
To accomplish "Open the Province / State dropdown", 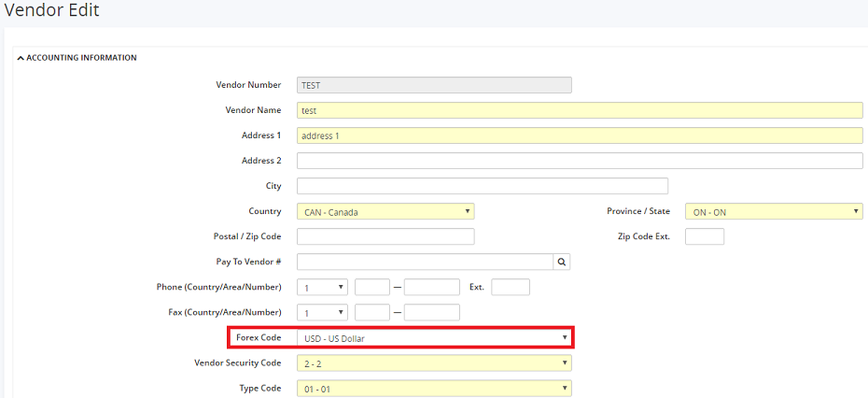I will [x=773, y=212].
